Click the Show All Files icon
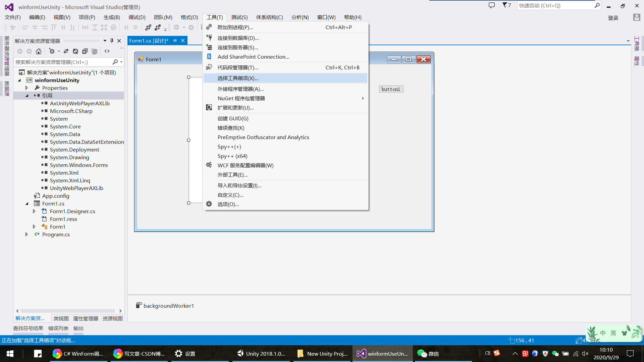The width and height of the screenshot is (644, 362). 95,51
